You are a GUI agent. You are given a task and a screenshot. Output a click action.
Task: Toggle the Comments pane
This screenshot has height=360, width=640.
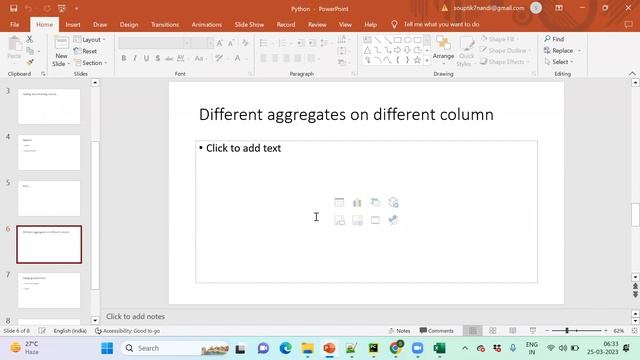pyautogui.click(x=436, y=331)
